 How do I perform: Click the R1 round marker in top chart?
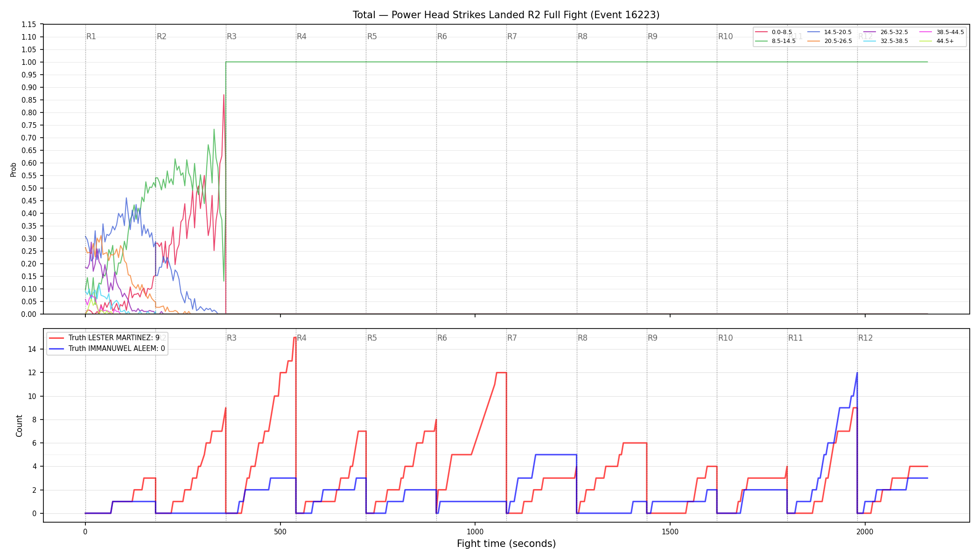click(x=91, y=36)
